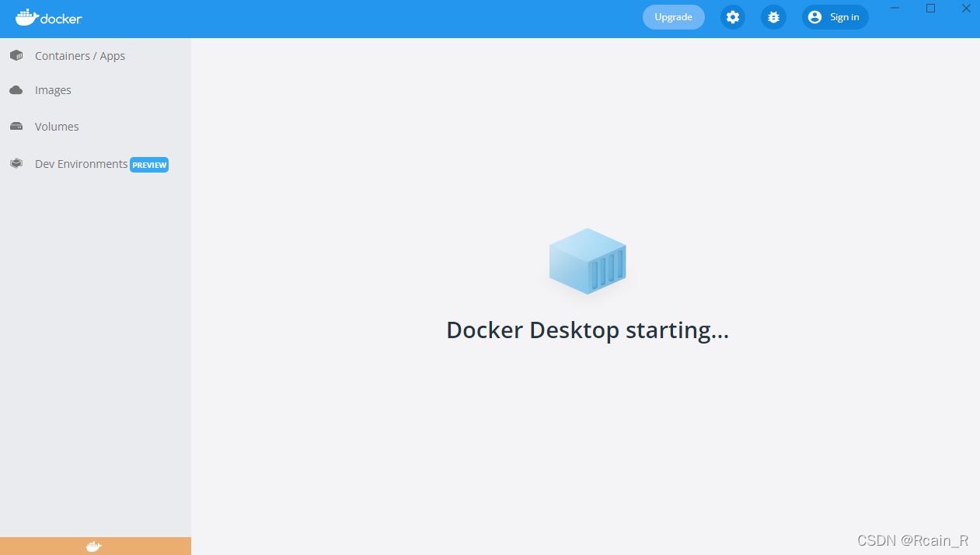Image resolution: width=980 pixels, height=555 pixels.
Task: Click the drive icon beside Volumes
Action: 16,126
